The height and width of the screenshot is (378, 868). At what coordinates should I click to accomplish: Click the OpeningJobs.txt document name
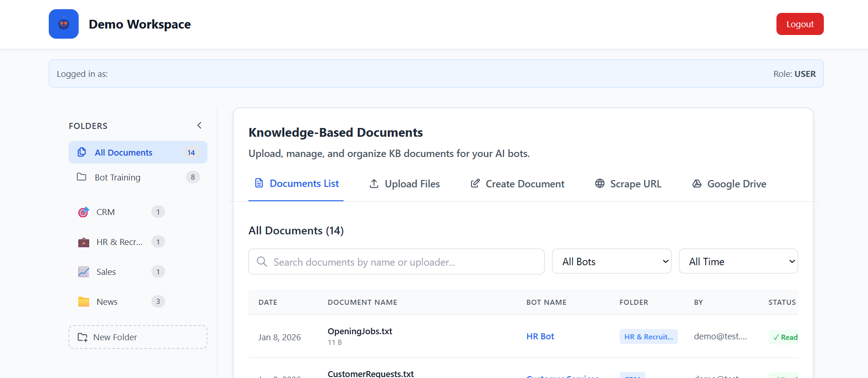pyautogui.click(x=360, y=331)
